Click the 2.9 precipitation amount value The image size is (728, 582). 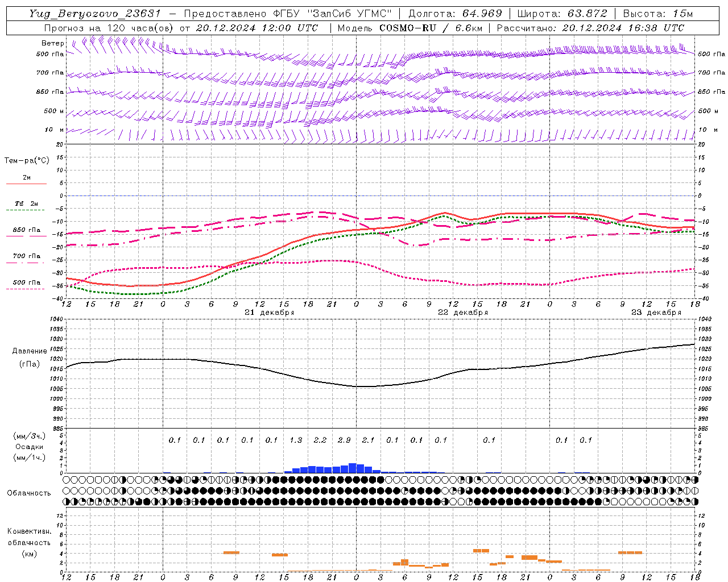click(344, 440)
